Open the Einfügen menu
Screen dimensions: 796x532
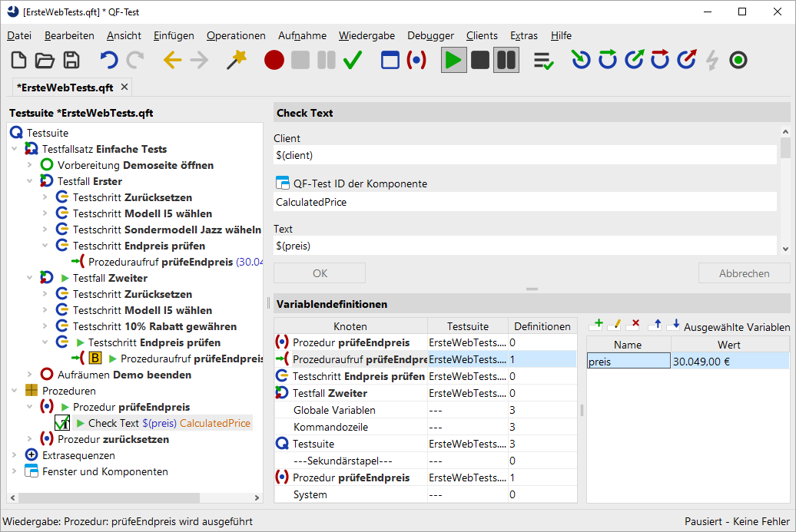pos(174,35)
